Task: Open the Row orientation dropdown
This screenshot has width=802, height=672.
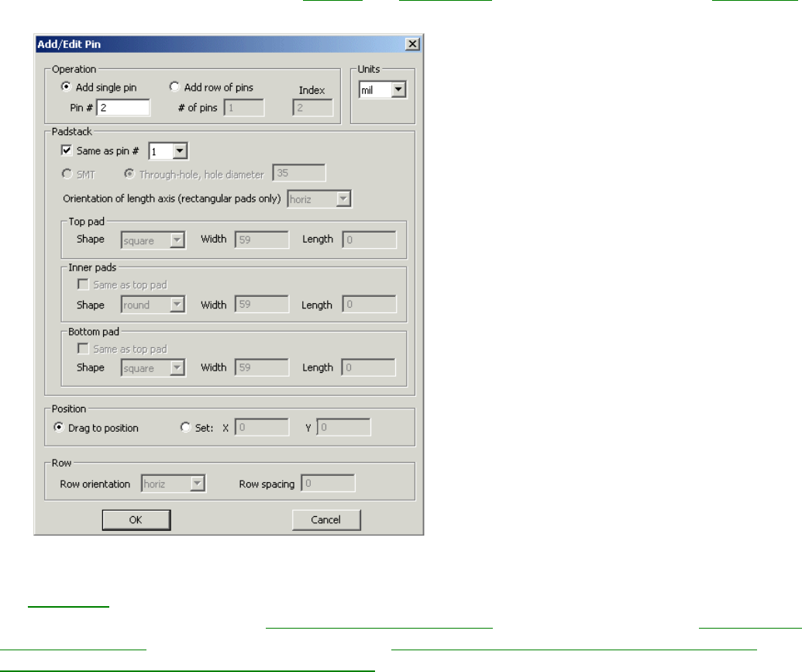Action: pyautogui.click(x=174, y=483)
